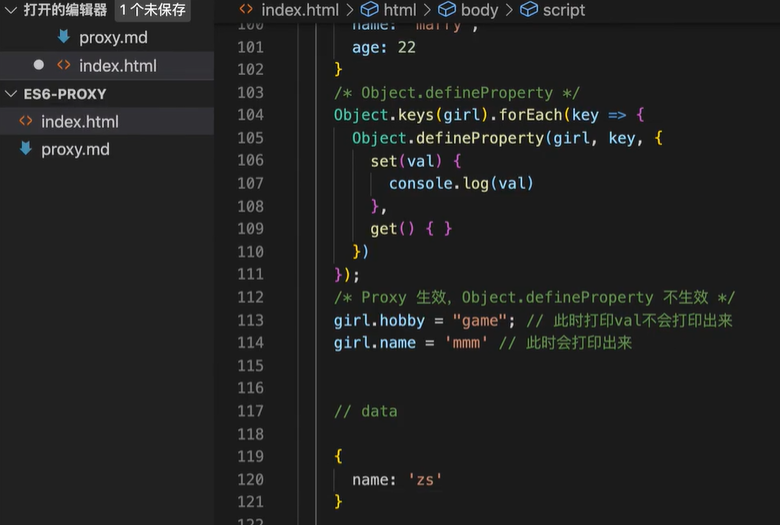
Task: Click the closing brace on line 121
Action: point(338,502)
